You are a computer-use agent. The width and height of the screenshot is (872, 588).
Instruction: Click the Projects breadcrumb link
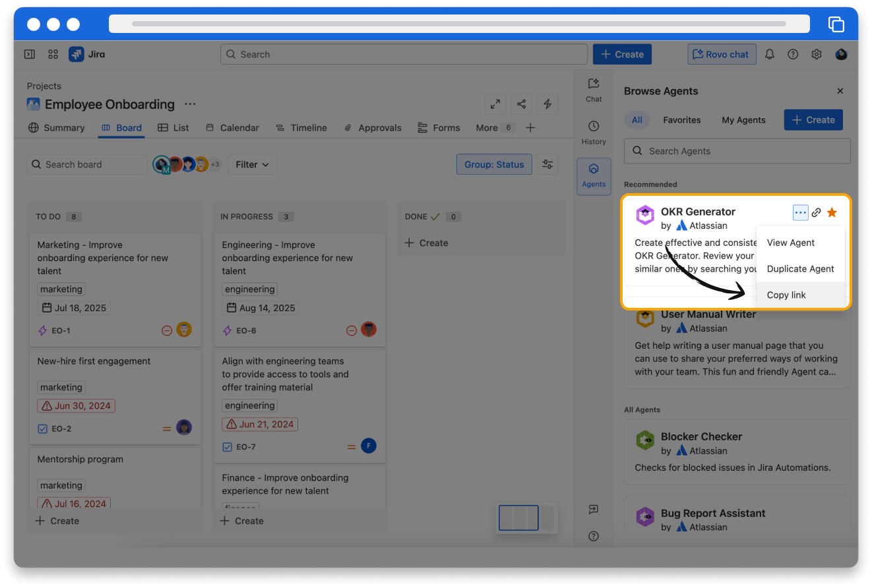tap(44, 86)
